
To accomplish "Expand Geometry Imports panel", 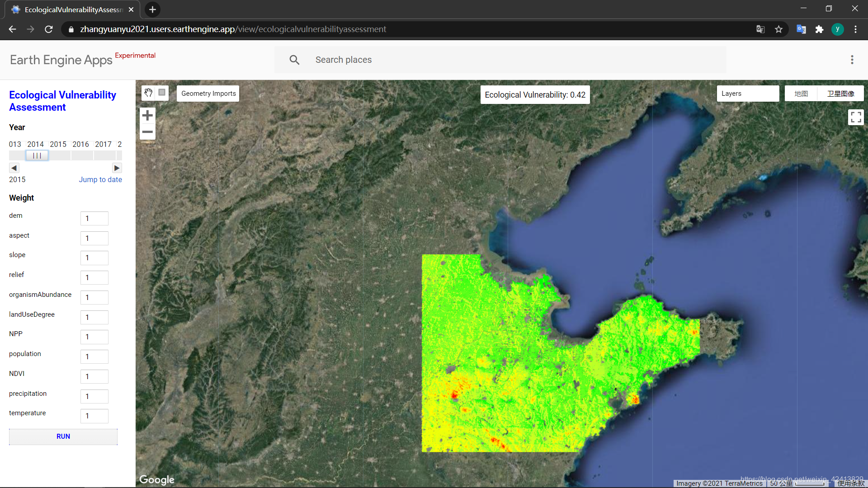I will pyautogui.click(x=208, y=94).
